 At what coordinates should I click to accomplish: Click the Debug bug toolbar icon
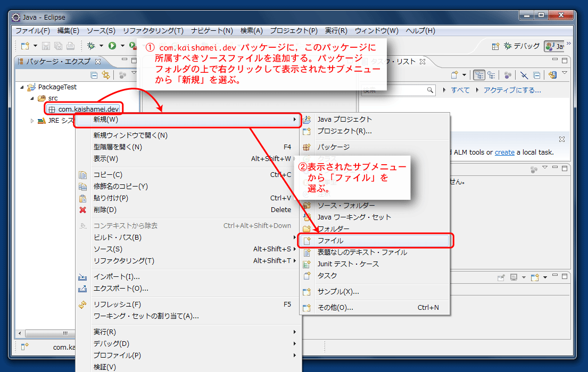(91, 46)
